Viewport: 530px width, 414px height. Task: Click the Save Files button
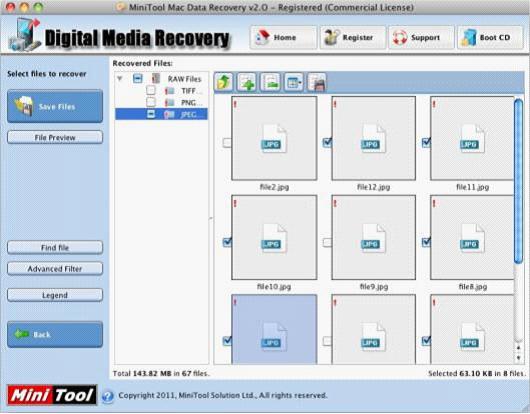(55, 106)
